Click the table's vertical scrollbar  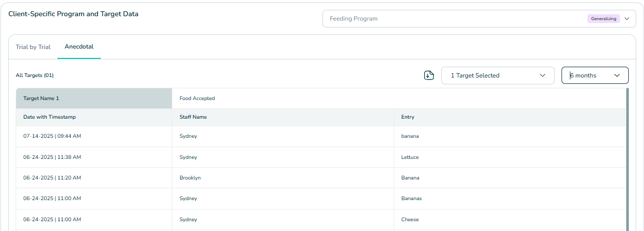627,159
